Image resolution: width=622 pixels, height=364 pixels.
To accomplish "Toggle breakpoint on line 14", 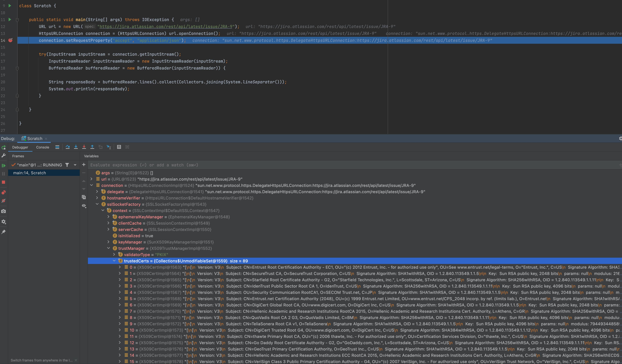I will click(x=10, y=40).
